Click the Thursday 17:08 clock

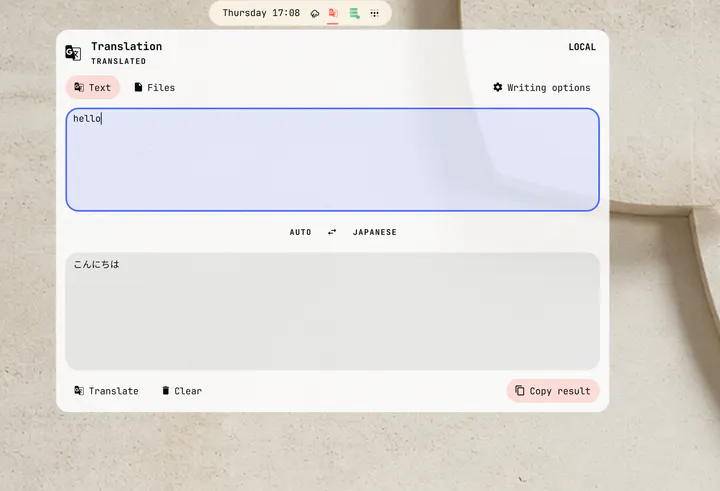261,13
